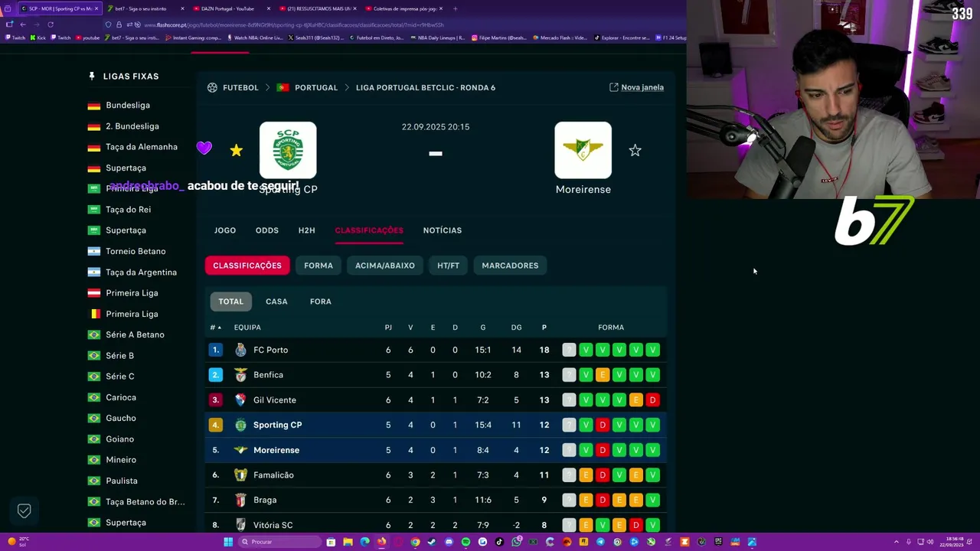980x551 pixels.
Task: Click Gil Vicente's red D form badge
Action: click(652, 400)
